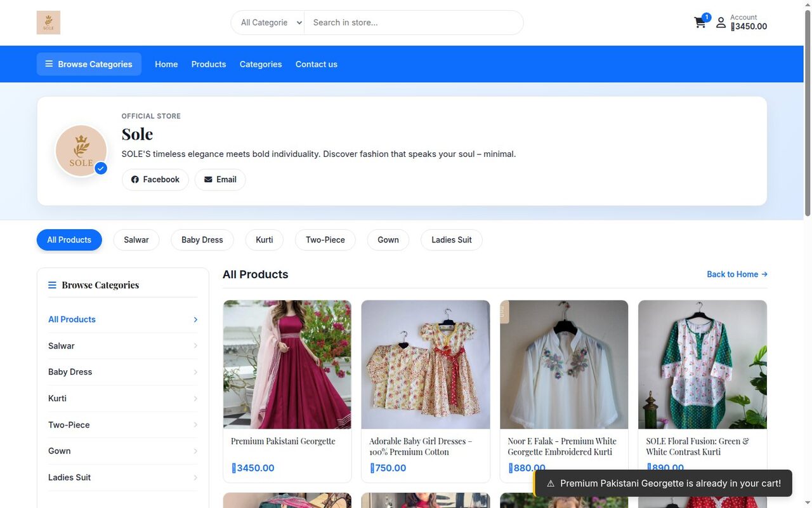Click the Facebook button
This screenshot has width=812, height=508.
pyautogui.click(x=155, y=180)
